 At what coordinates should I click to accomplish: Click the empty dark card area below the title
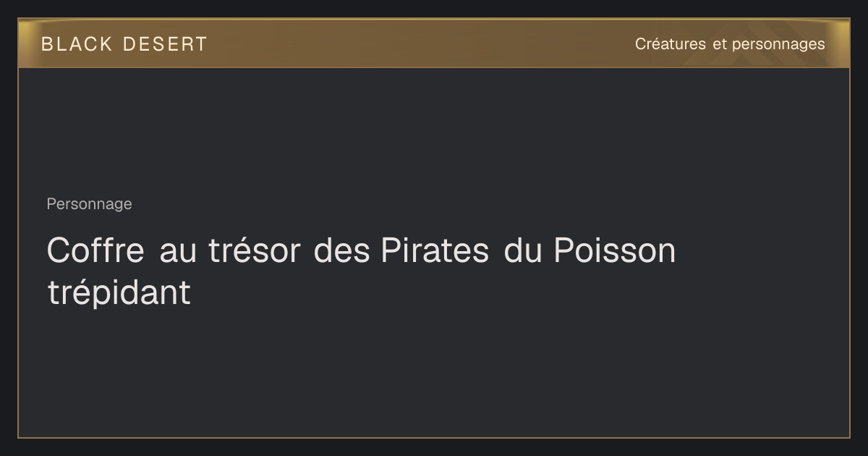click(x=434, y=373)
